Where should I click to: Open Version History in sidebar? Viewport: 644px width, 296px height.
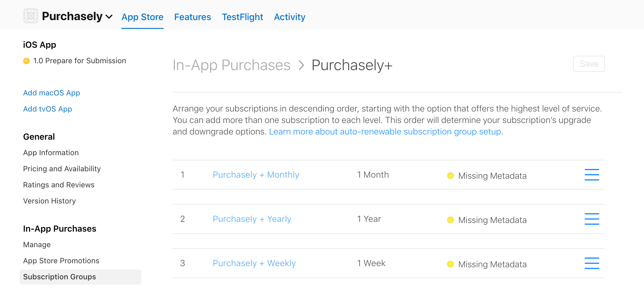pyautogui.click(x=49, y=201)
